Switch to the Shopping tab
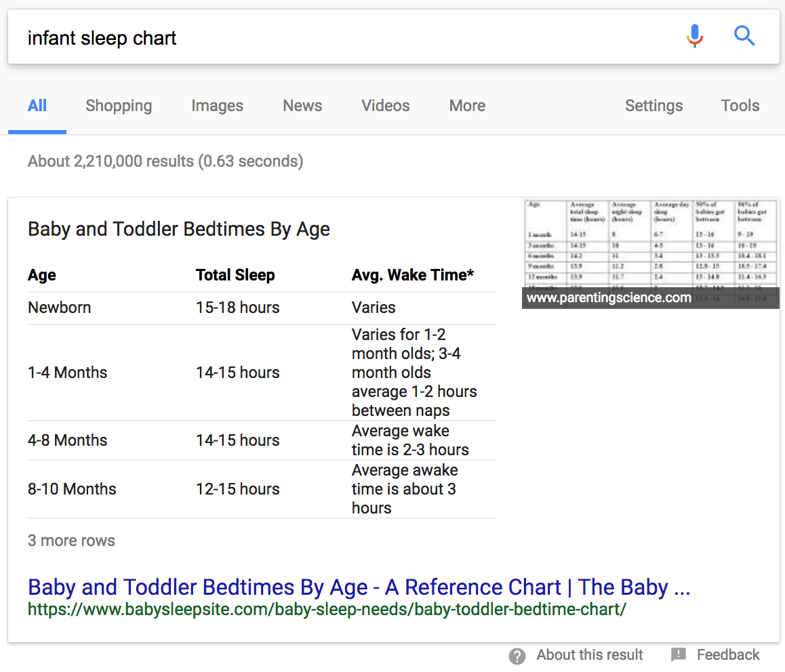The image size is (785, 672). tap(119, 106)
